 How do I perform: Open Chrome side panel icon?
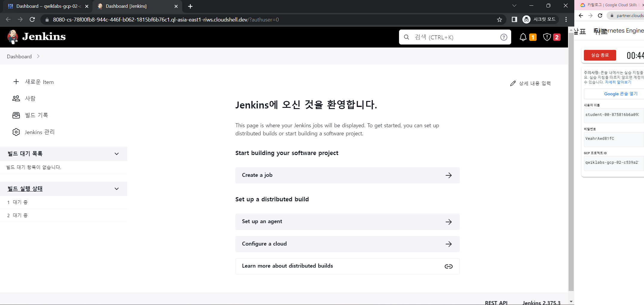(514, 19)
